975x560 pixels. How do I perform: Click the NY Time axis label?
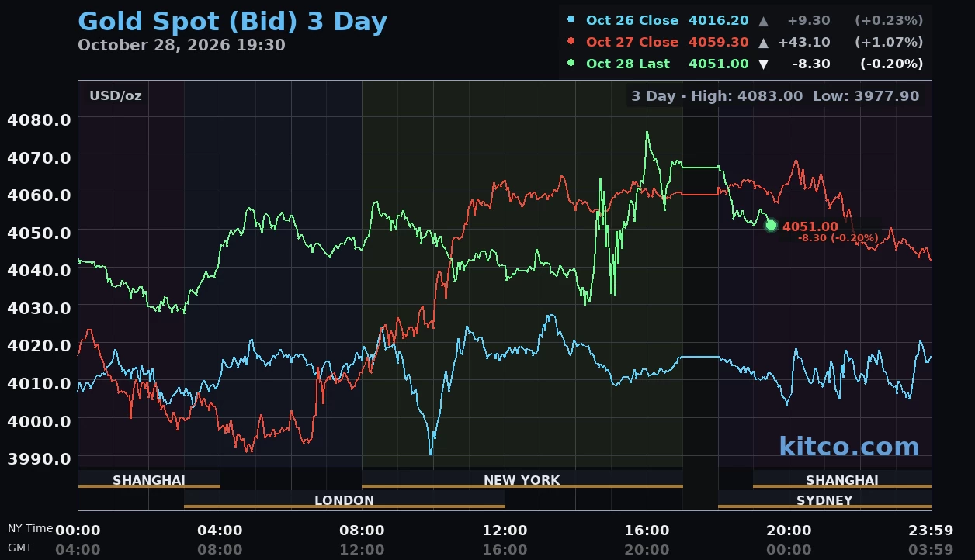pyautogui.click(x=30, y=528)
